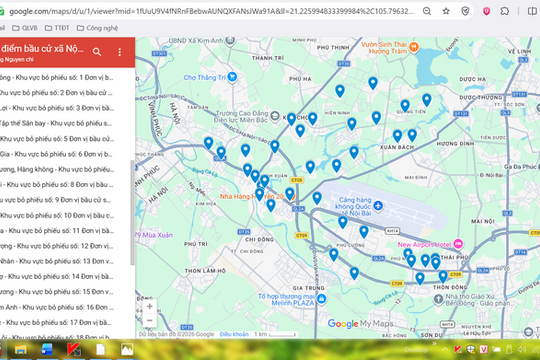Select list row Khu vực bỏ phiếu số: 9
Image resolution: width=540 pixels, height=360 pixels.
[x=65, y=200]
